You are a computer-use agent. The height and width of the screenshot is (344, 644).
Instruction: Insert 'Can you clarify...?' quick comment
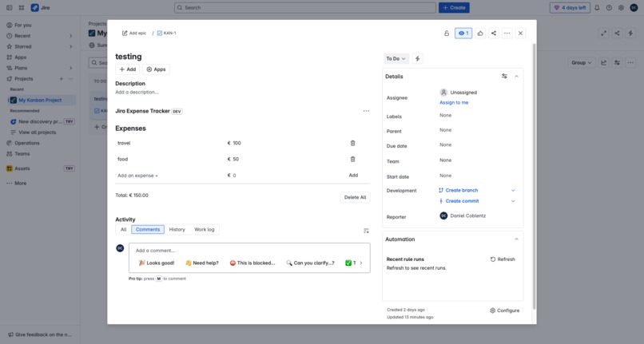(310, 263)
